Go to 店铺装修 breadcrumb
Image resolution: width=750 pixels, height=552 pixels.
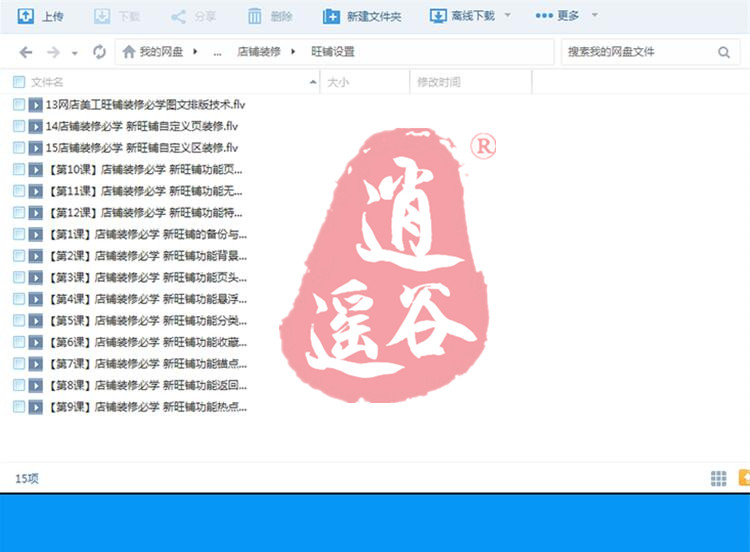coord(259,52)
